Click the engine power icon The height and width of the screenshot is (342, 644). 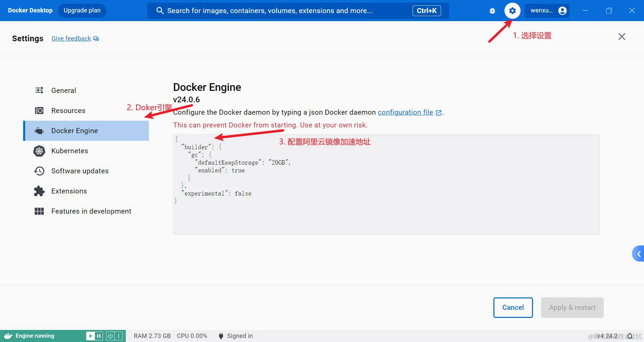click(x=110, y=336)
